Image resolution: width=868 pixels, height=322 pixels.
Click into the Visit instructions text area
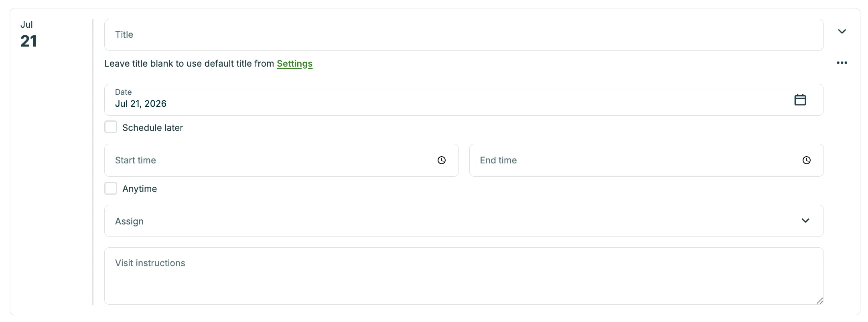pyautogui.click(x=464, y=276)
